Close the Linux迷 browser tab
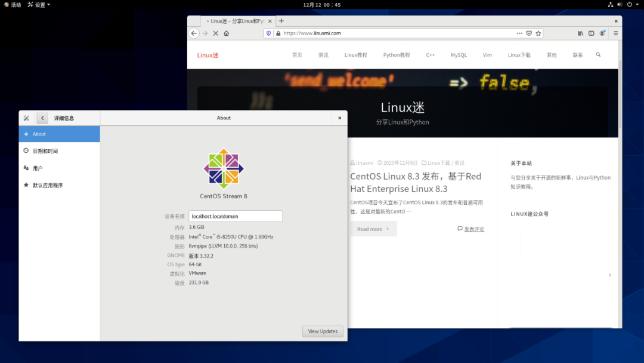Screen dimensions: 644x363 [270, 21]
